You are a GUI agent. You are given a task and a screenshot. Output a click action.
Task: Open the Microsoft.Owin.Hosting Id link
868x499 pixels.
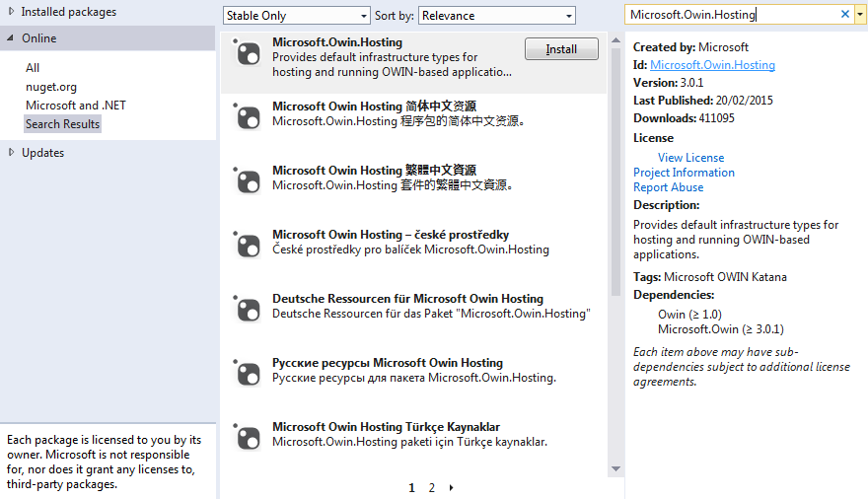coord(712,65)
